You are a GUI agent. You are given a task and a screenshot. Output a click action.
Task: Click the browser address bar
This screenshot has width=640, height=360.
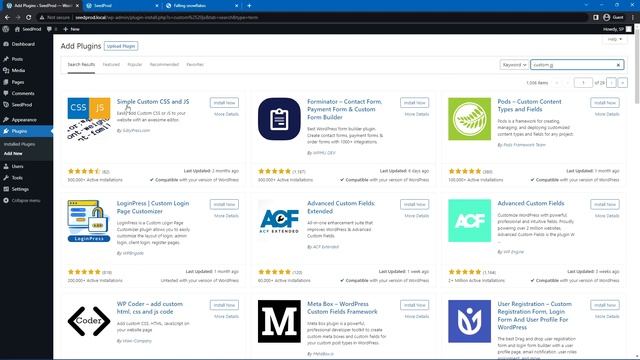[314, 18]
